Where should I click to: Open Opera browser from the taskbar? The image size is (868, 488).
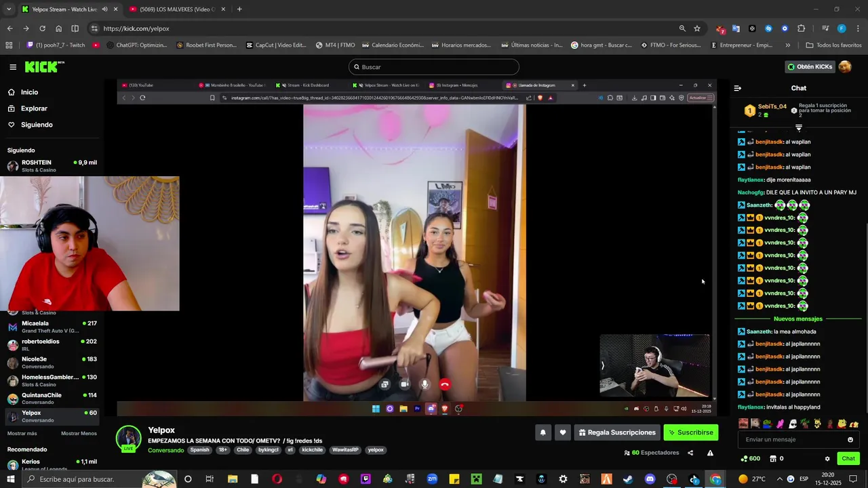coord(277,479)
